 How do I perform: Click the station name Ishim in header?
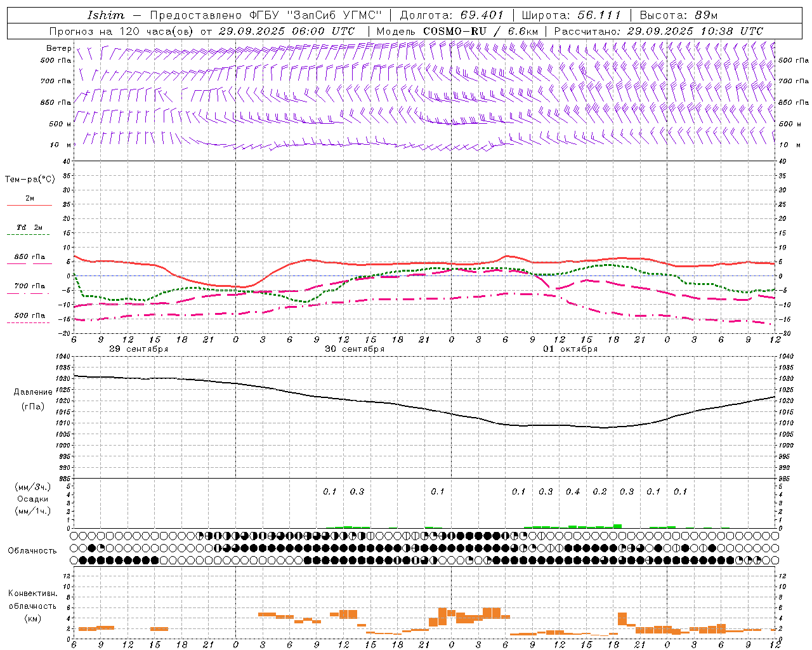click(106, 15)
